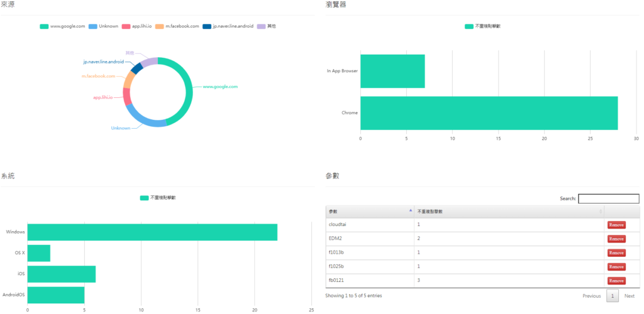Hide app.lihi.io in the source chart legend
Screen dimensions: 644x314
pos(137,26)
